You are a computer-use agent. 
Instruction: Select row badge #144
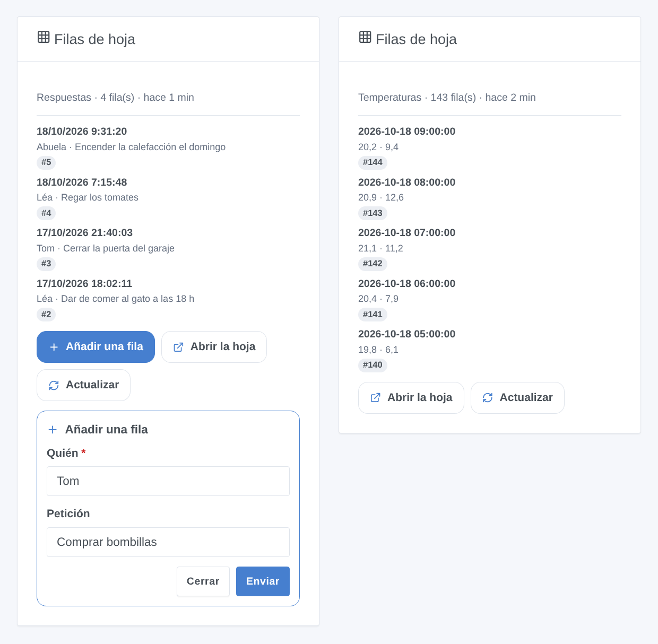click(x=373, y=162)
